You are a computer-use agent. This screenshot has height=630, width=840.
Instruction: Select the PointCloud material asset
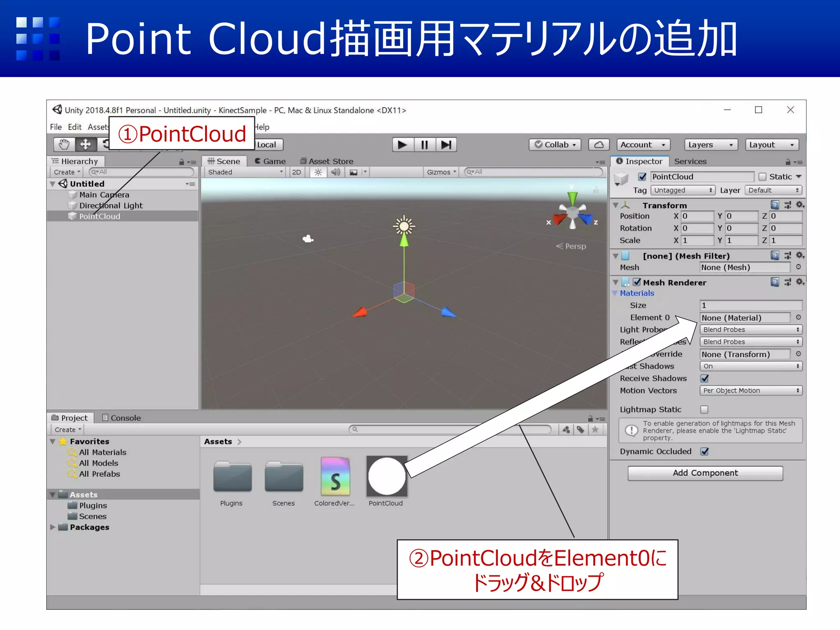coord(386,482)
